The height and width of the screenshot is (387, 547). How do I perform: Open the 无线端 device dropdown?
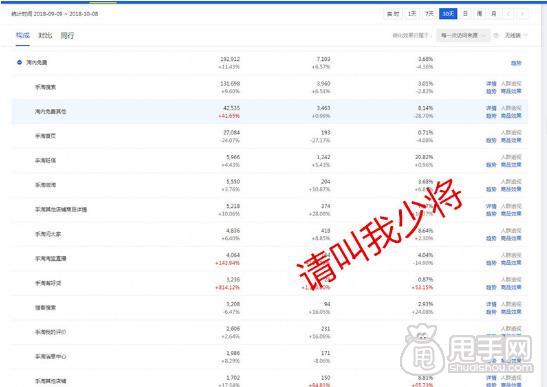[516, 35]
